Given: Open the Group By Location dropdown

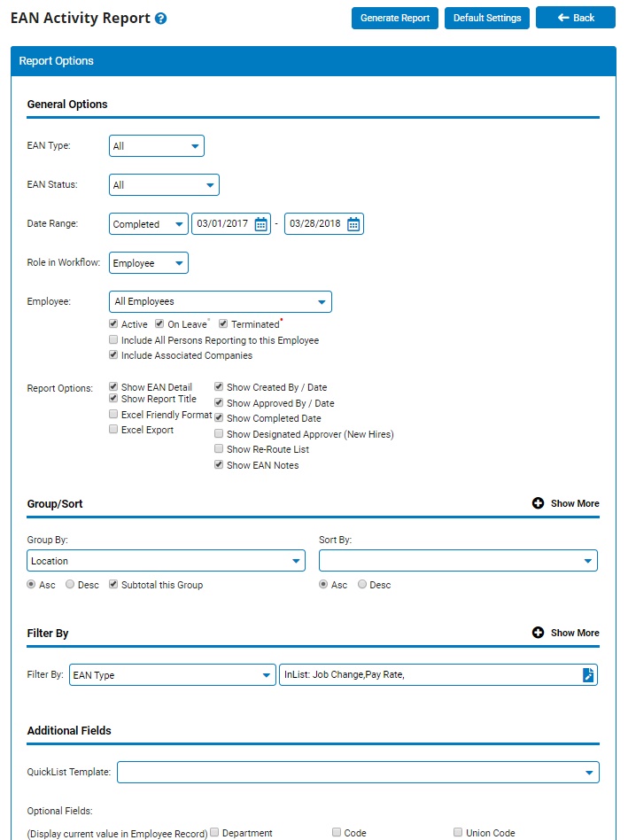Looking at the screenshot, I should click(166, 561).
